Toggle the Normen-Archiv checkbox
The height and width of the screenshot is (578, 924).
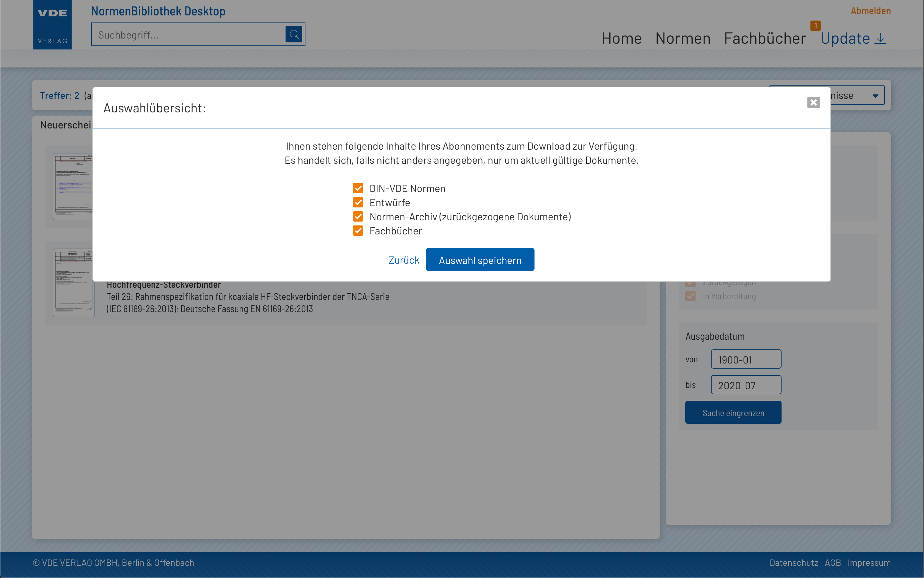click(x=358, y=216)
